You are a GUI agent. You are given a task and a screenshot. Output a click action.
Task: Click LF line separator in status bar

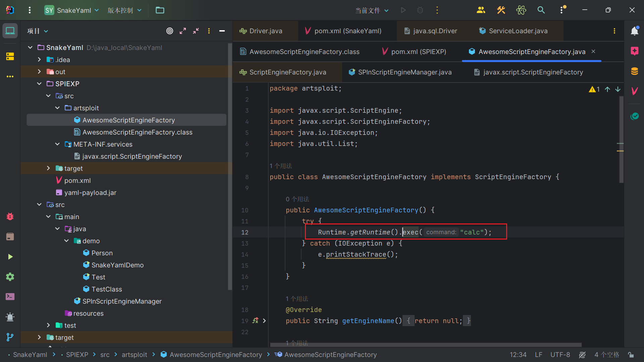(539, 355)
